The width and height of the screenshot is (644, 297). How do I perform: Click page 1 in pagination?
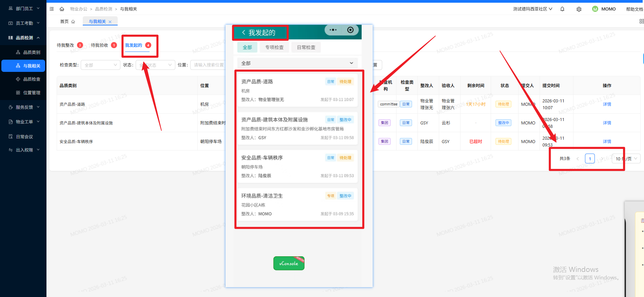[x=590, y=159]
